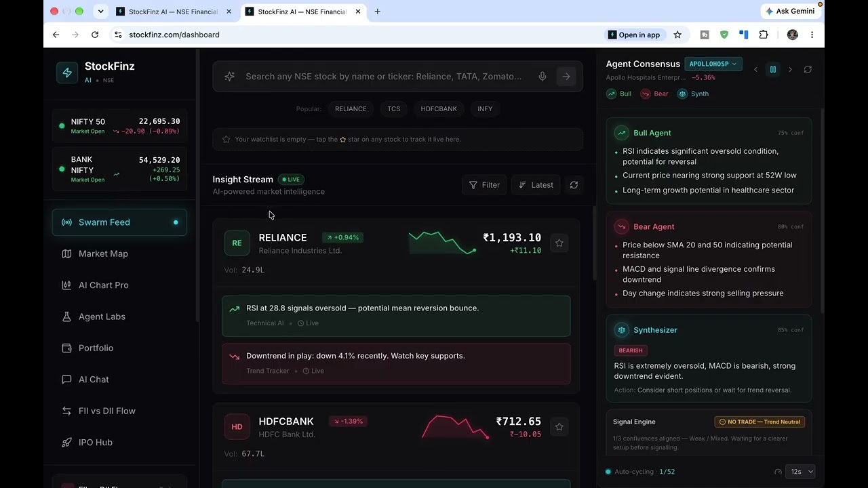Open Agent Labs page

click(119, 317)
